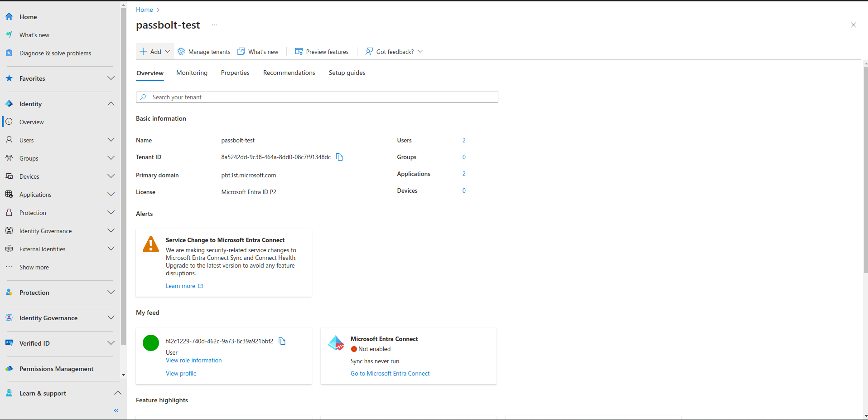Copy the user object ID in My feed

coord(282,341)
